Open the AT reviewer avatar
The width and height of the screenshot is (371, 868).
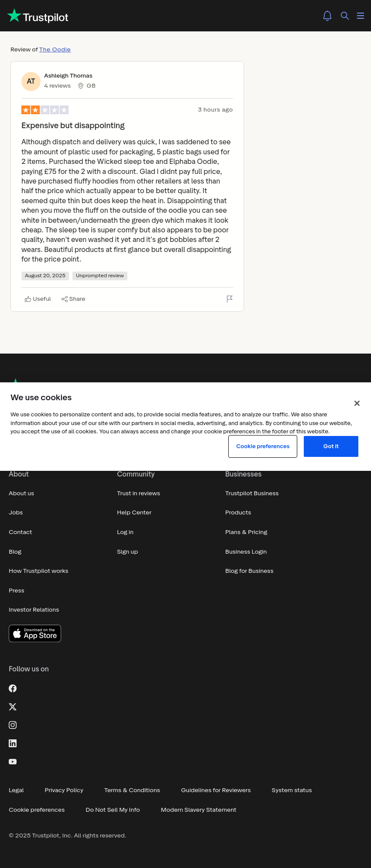point(31,82)
